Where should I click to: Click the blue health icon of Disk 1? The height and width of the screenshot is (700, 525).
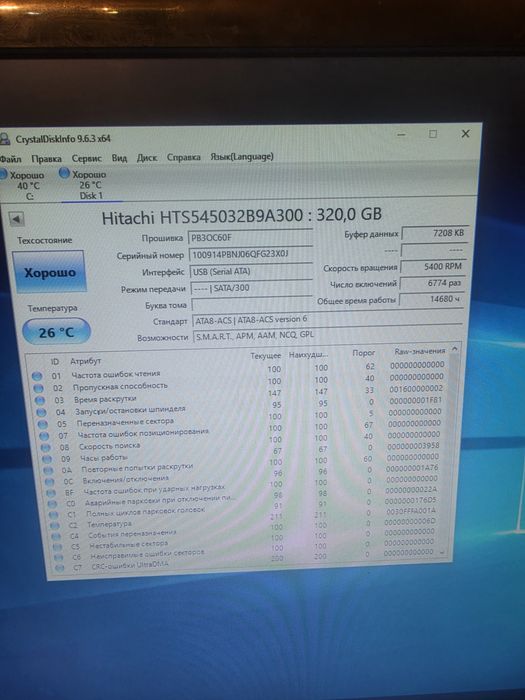tap(65, 173)
